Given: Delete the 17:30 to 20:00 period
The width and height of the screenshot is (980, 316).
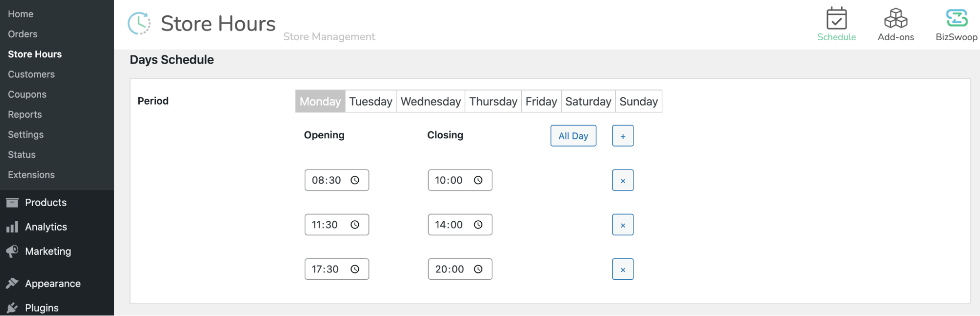Looking at the screenshot, I should click(x=623, y=269).
